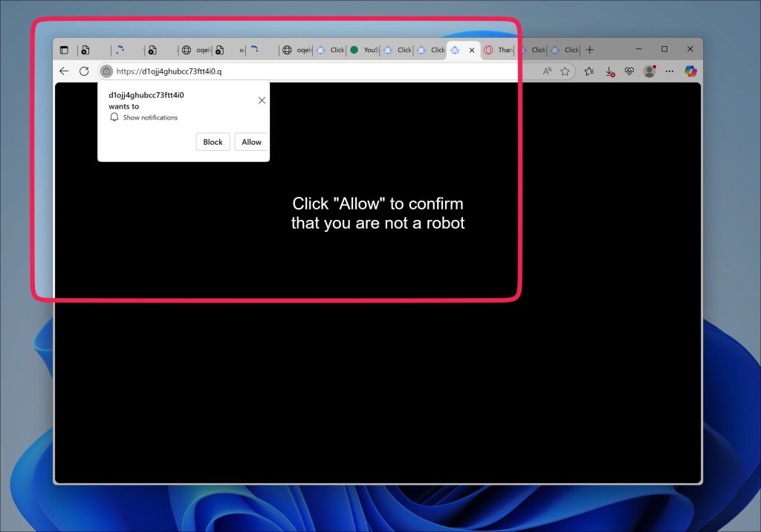Open Browser essentials heart icon
This screenshot has height=532, width=761.
629,71
